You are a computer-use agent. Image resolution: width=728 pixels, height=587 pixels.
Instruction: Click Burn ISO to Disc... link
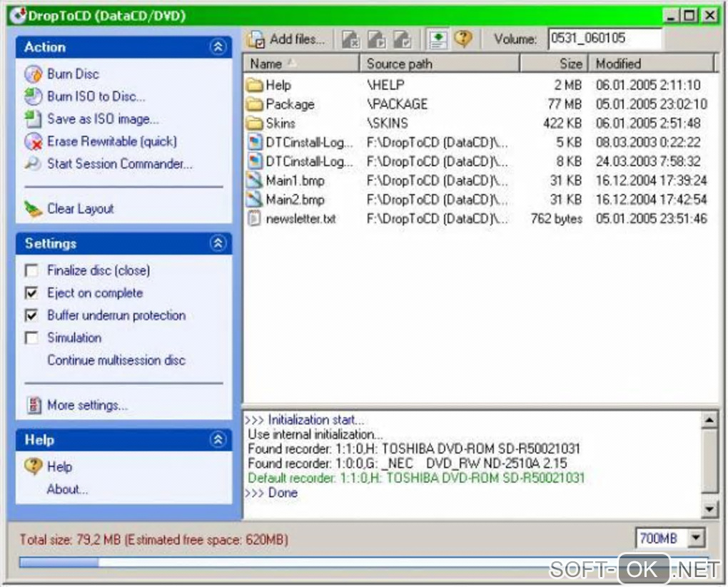click(96, 96)
